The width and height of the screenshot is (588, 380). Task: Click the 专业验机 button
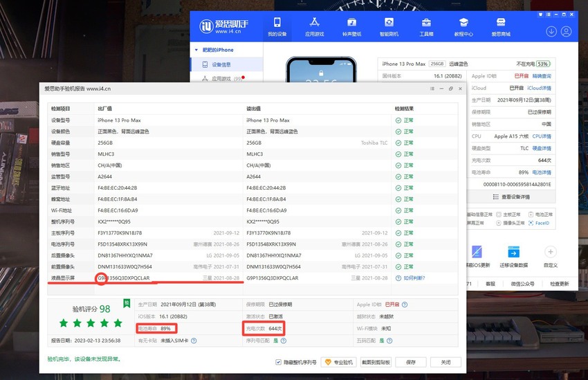coord(339,362)
